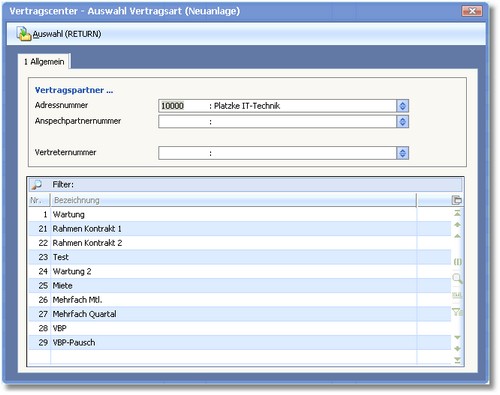The image size is (500, 395).
Task: Move up one row with the single up arrow
Action: coord(457,236)
